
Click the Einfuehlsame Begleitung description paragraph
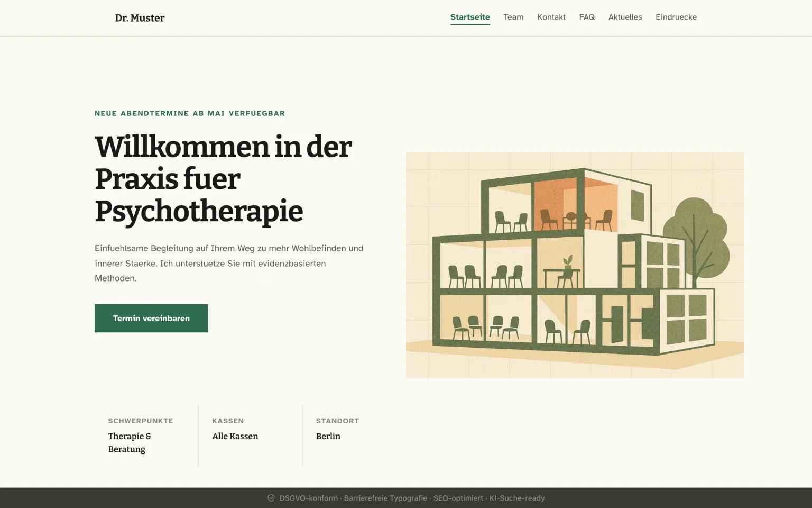click(x=229, y=263)
